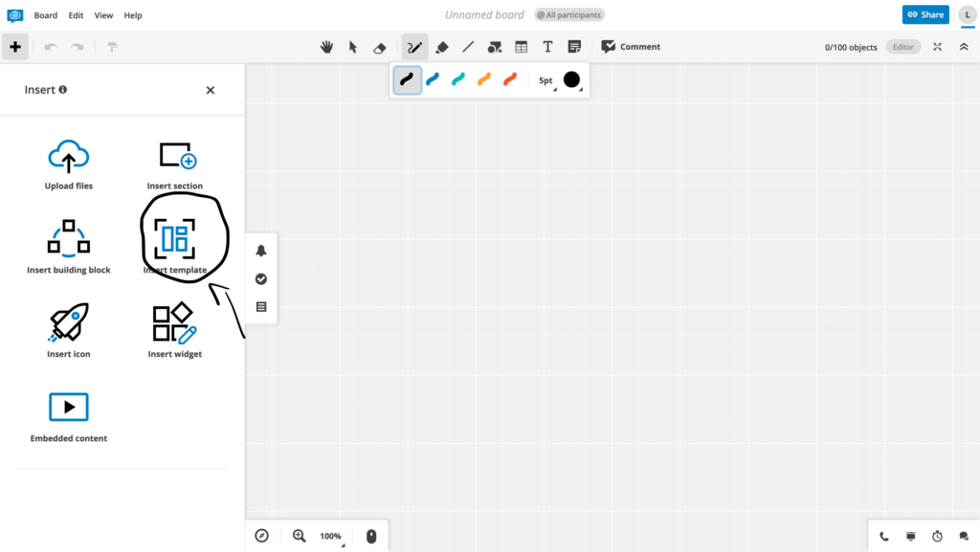980x552 pixels.
Task: Click the Insert info icon
Action: (x=62, y=89)
